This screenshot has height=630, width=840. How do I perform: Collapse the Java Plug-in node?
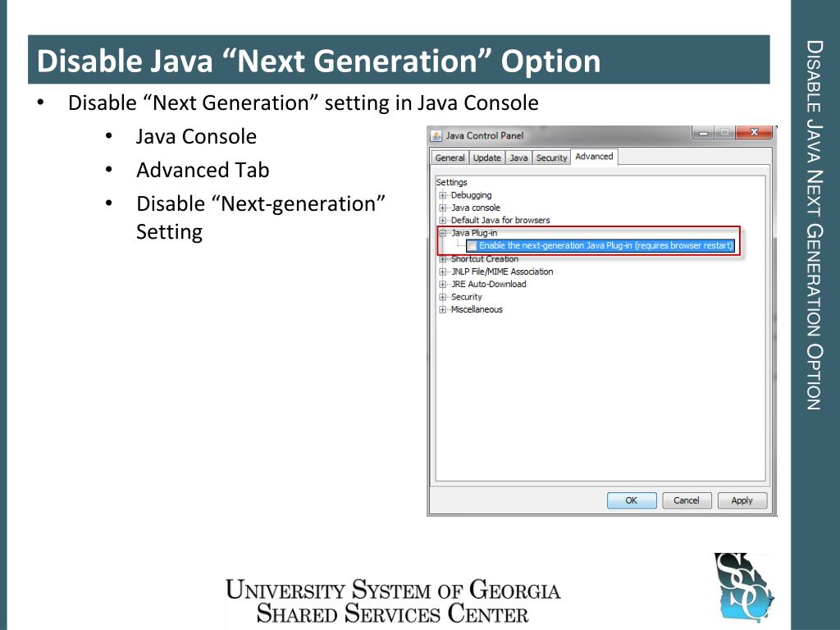coord(442,233)
